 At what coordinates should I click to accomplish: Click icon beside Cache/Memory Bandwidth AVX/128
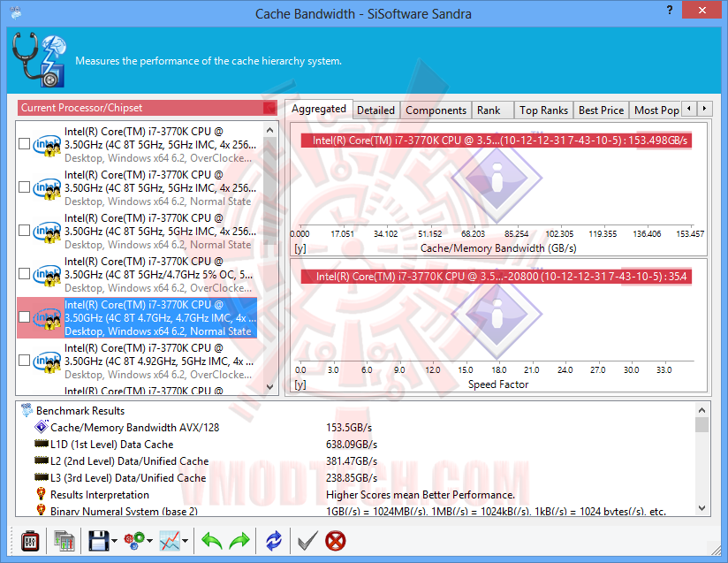pos(42,426)
